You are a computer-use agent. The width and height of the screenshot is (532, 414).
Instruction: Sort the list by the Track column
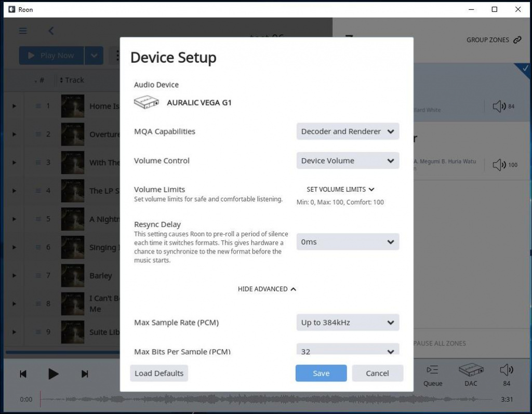(x=72, y=80)
